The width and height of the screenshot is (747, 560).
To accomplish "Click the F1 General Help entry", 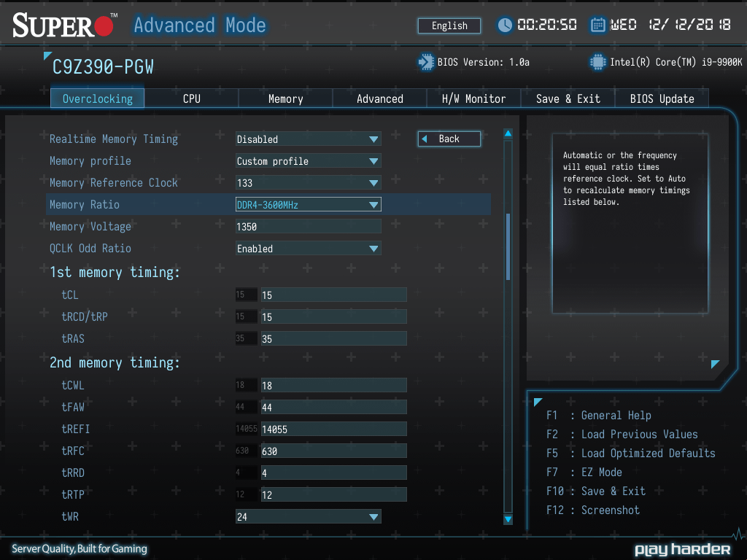I will point(598,415).
